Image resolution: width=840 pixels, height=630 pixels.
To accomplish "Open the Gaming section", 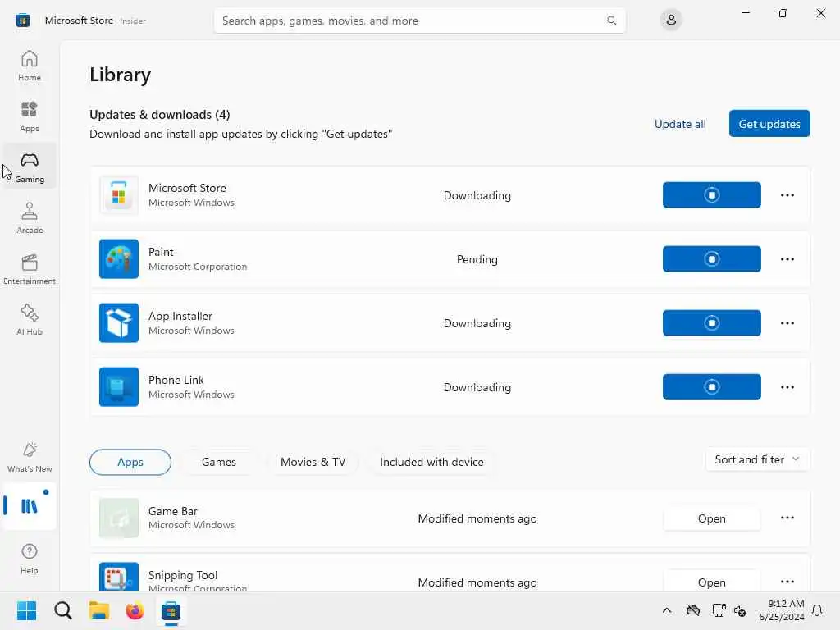I will 30,167.
